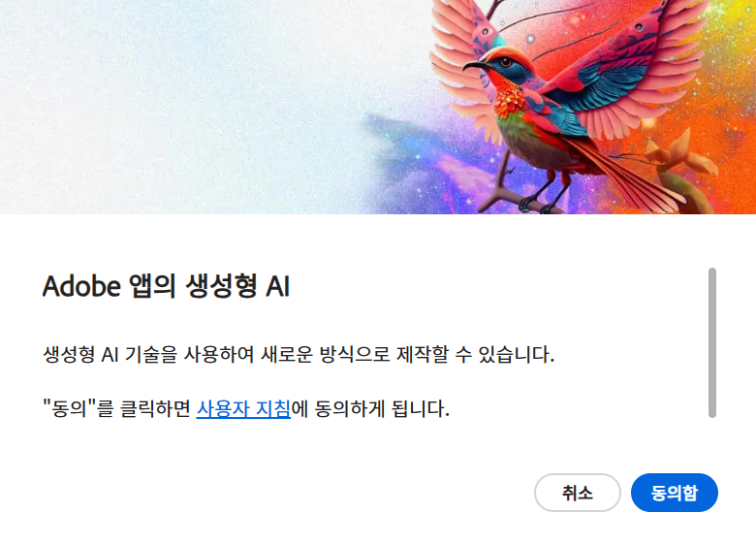Click the bird's orange chest feathers
Screen dimensions: 756x545
pos(511,101)
